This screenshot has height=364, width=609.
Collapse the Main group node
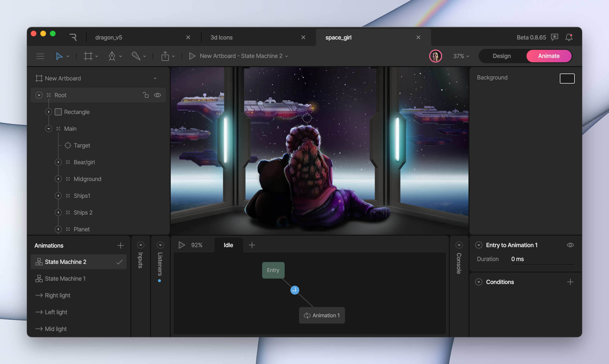pos(49,129)
